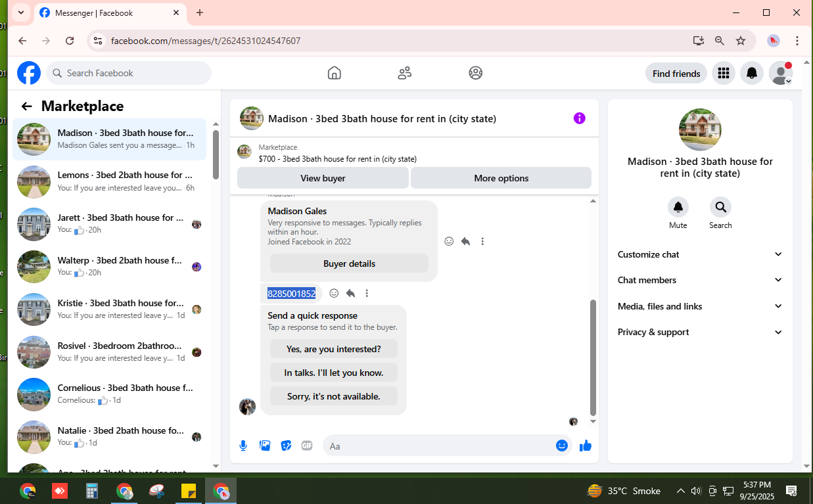Open the account profile picture menu
The width and height of the screenshot is (813, 504).
pos(781,74)
